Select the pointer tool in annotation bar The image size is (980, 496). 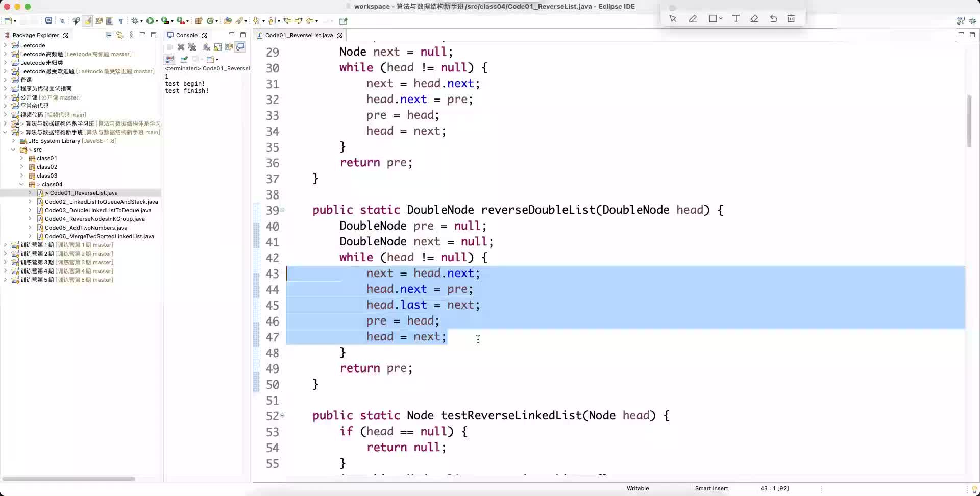click(673, 19)
